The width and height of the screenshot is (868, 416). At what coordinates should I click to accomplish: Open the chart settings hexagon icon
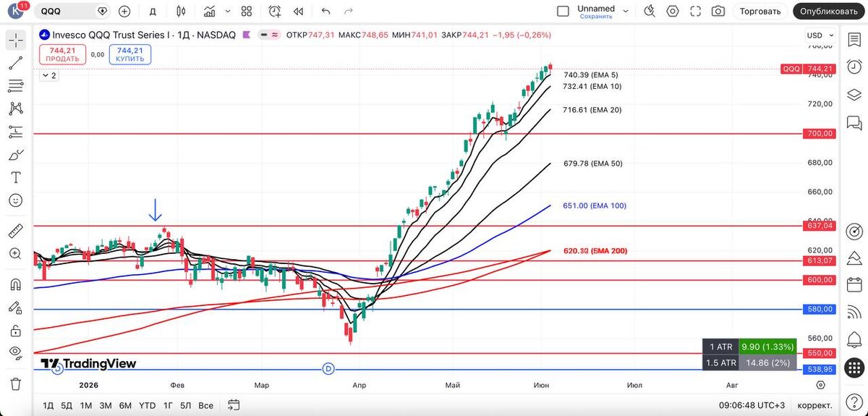673,11
